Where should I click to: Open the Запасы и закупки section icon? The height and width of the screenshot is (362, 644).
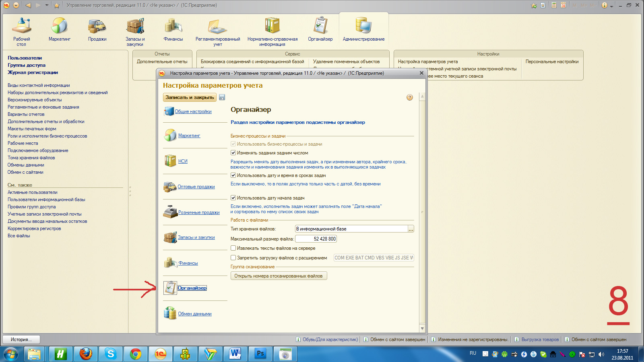[x=135, y=26]
